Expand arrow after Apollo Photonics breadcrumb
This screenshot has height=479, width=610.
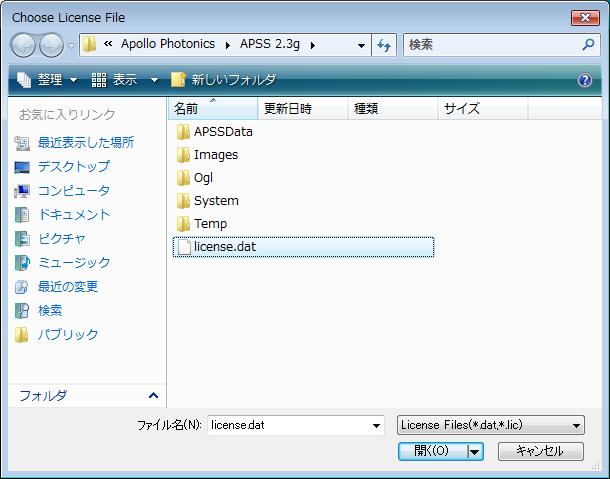[228, 46]
